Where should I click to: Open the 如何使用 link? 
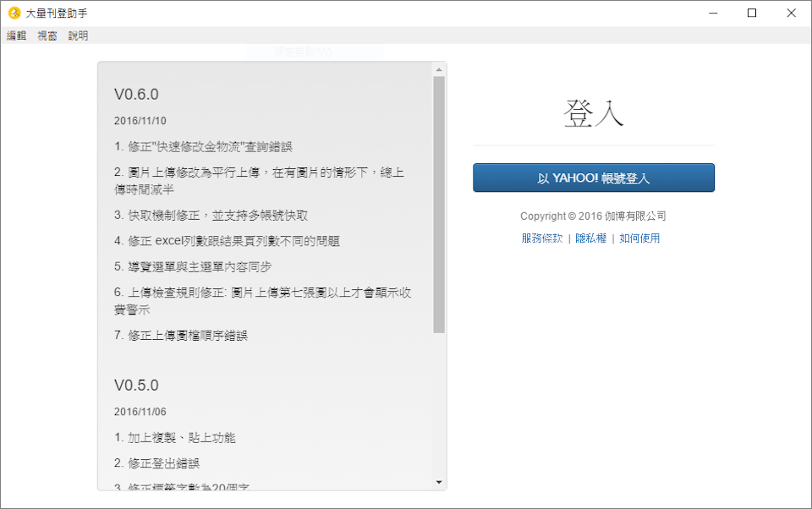coord(639,238)
